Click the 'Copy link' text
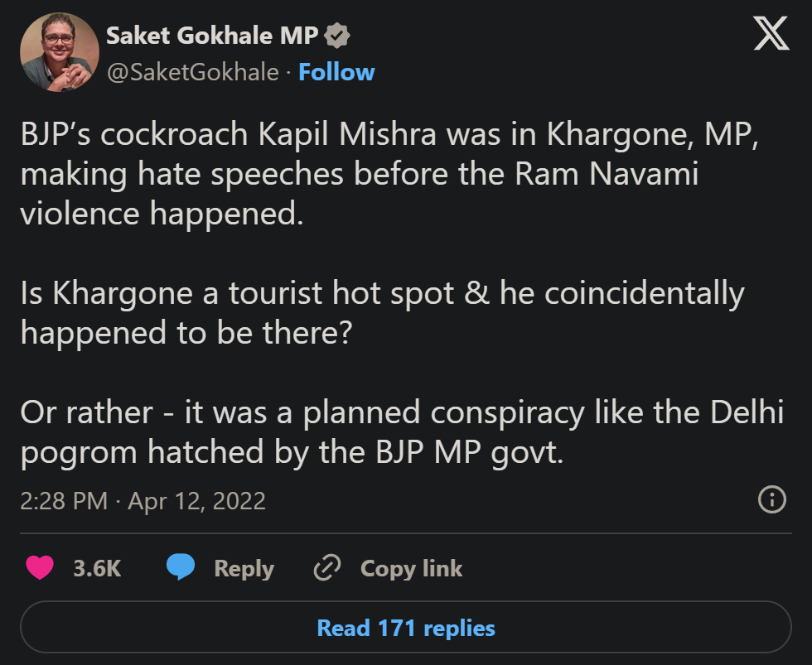 (411, 568)
